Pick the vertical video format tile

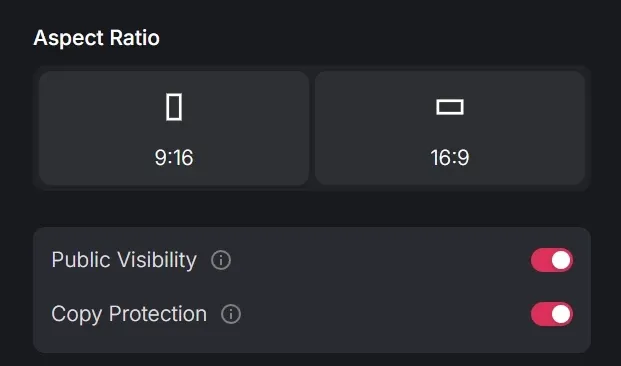(x=174, y=128)
